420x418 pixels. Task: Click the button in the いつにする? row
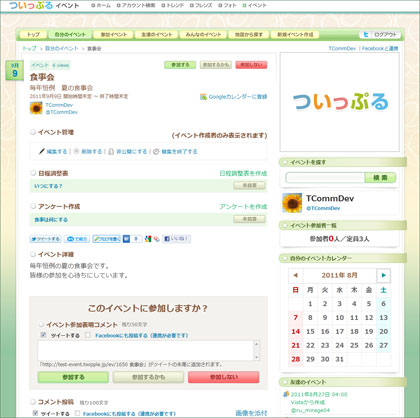[249, 185]
